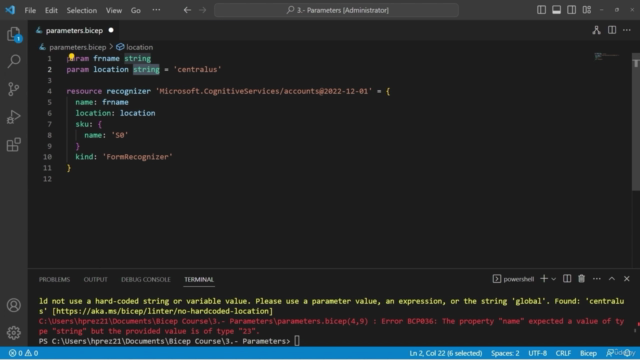Add a new terminal with plus icon
The height and width of the screenshot is (360, 640).
click(x=544, y=279)
